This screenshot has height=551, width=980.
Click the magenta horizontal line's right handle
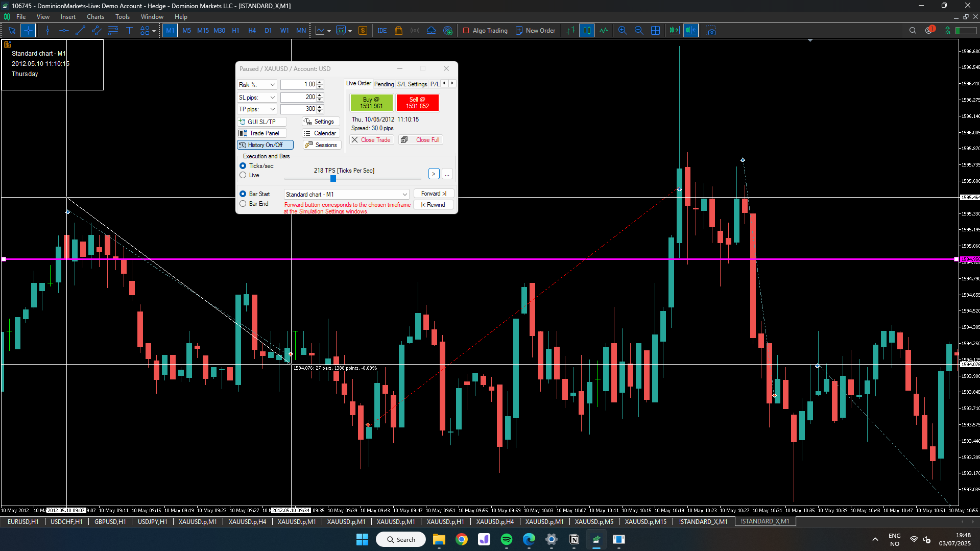tap(956, 259)
